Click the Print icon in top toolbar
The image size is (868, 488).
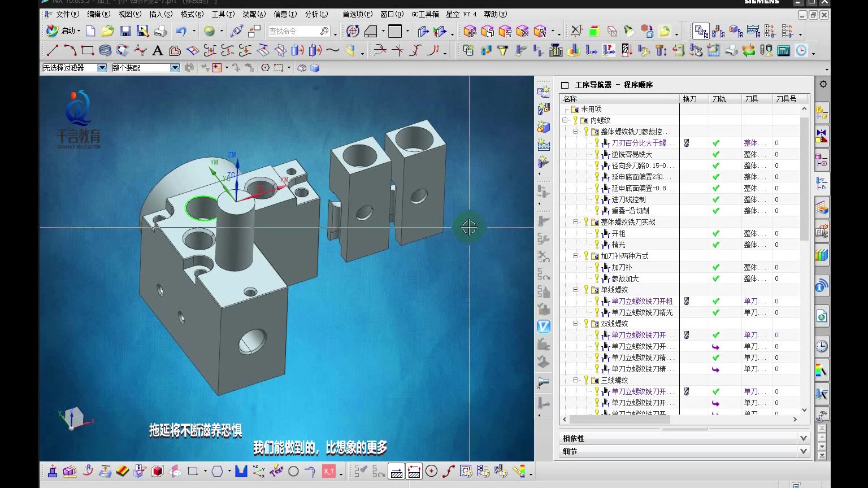coord(160,31)
